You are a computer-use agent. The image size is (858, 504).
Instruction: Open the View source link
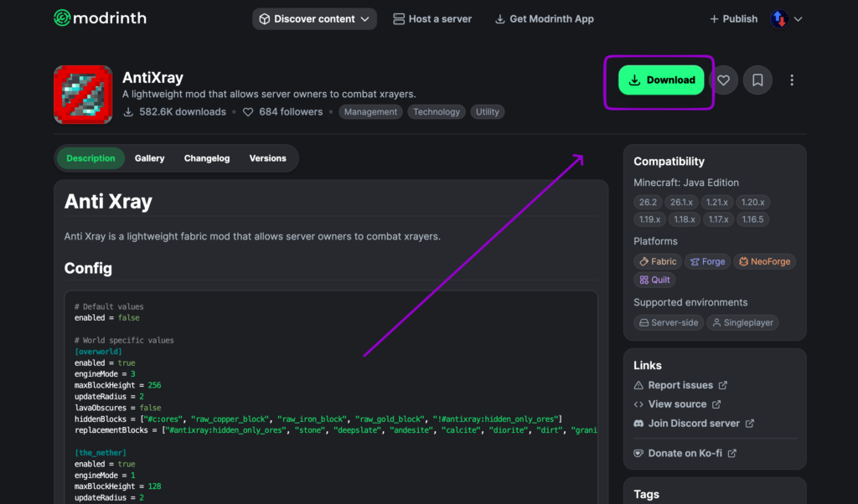point(677,404)
